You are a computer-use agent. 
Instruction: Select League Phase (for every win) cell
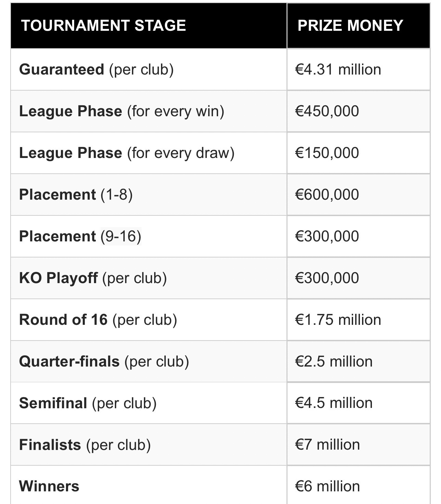121,111
